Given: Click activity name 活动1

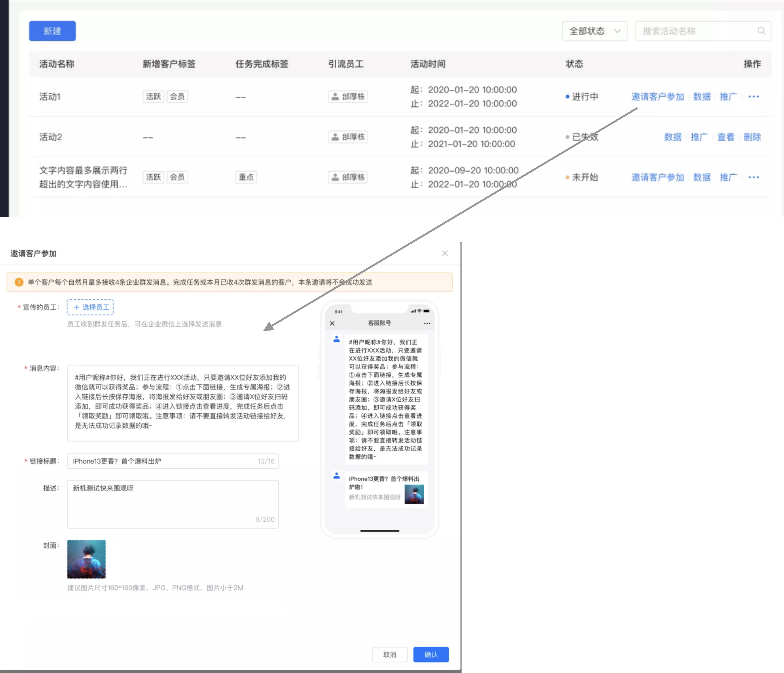Looking at the screenshot, I should click(50, 97).
